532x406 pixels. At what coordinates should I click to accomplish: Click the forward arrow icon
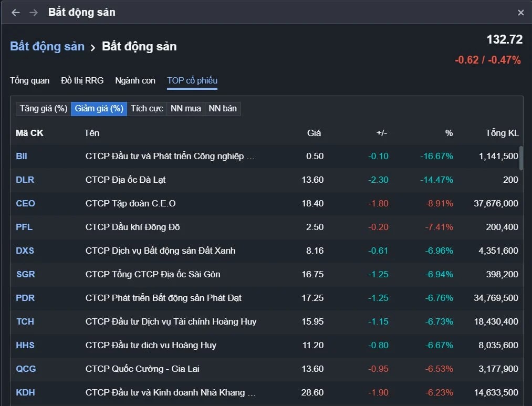click(x=34, y=13)
